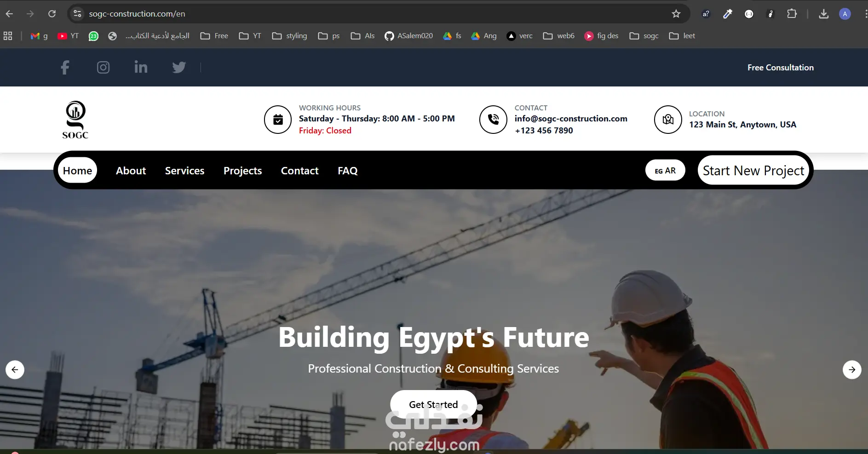
Task: Open the fs Drive bookmark
Action: coord(452,36)
